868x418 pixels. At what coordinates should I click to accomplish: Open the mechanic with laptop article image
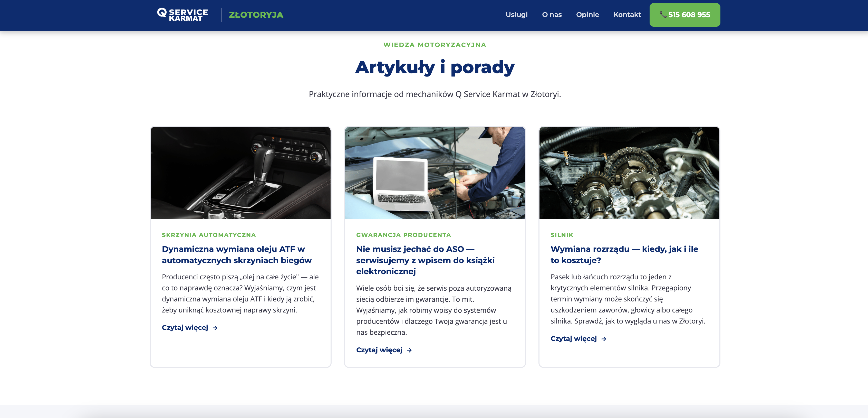pyautogui.click(x=435, y=173)
